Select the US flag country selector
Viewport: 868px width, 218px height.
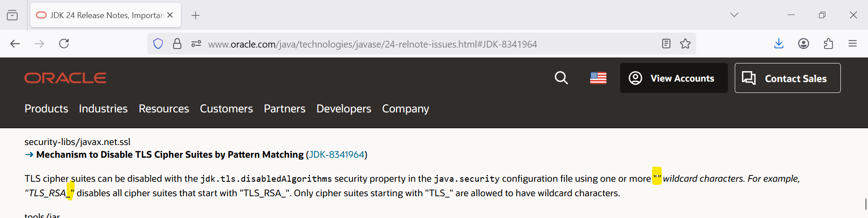pyautogui.click(x=598, y=78)
